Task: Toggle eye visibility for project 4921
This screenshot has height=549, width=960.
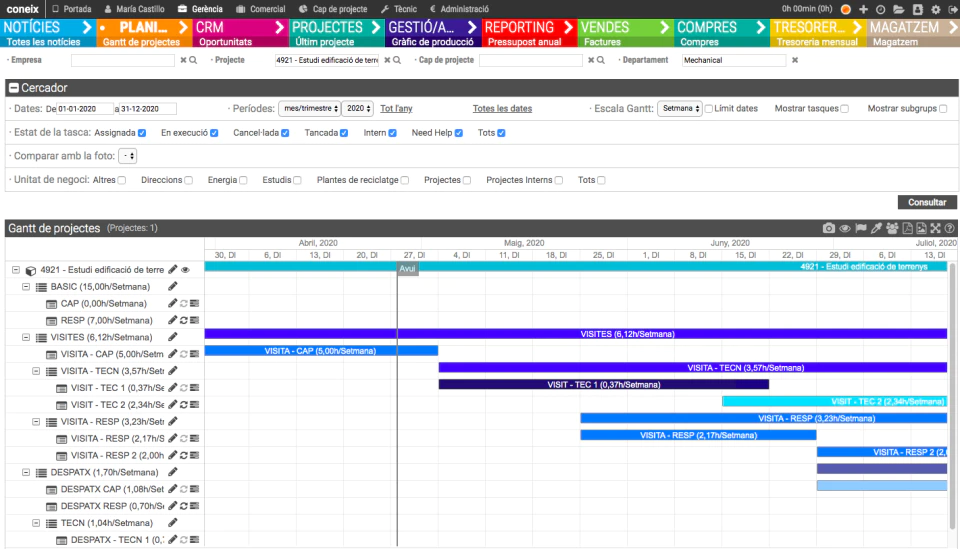Action: [x=186, y=270]
